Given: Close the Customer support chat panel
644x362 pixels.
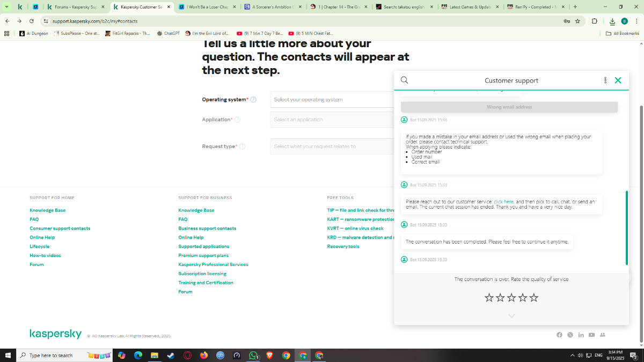Looking at the screenshot, I should (618, 80).
